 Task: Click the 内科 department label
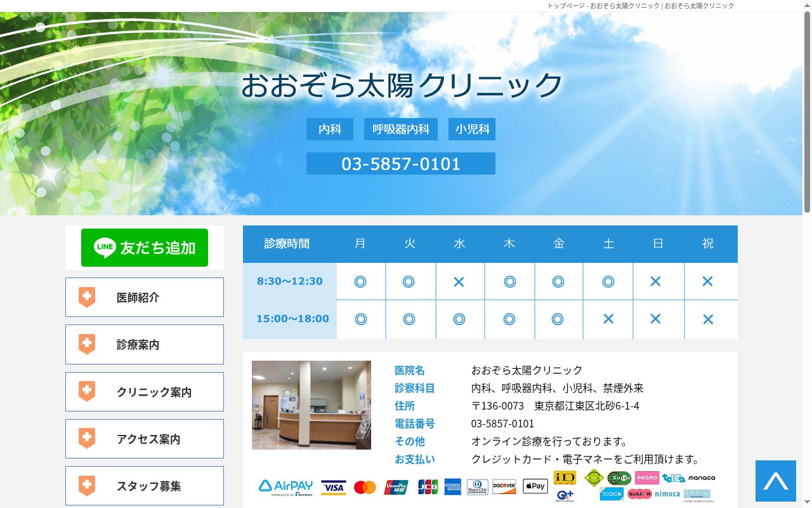point(330,129)
